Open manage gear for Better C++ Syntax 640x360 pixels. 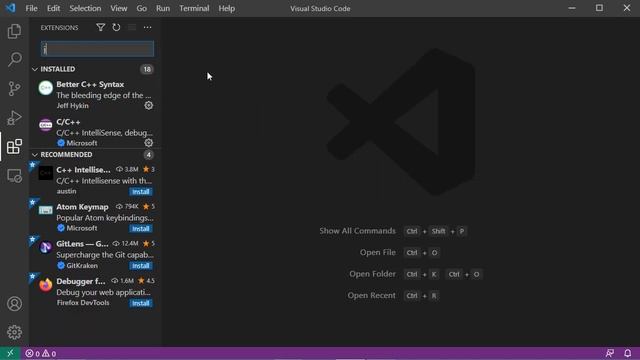149,105
